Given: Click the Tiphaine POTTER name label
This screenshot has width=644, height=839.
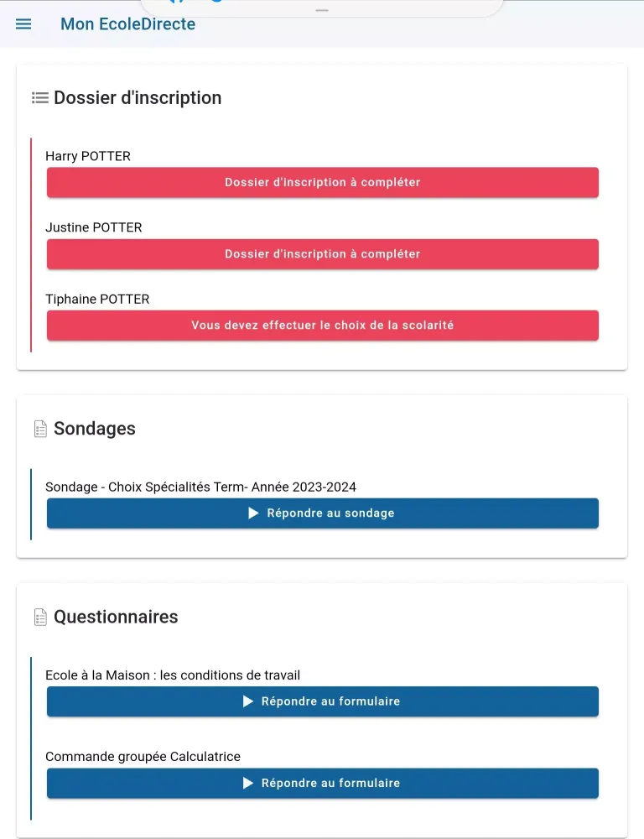Looking at the screenshot, I should [97, 300].
